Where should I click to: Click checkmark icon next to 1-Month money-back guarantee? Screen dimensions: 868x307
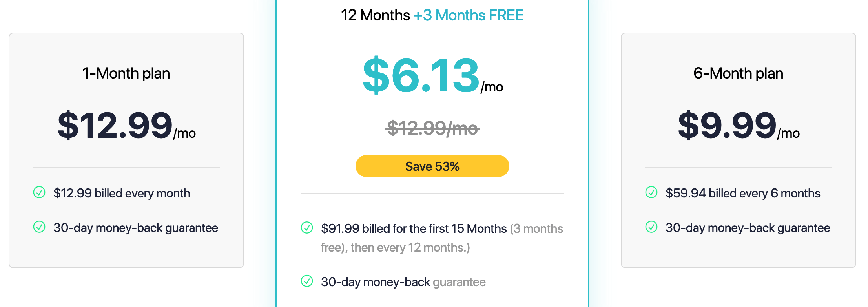tap(39, 227)
